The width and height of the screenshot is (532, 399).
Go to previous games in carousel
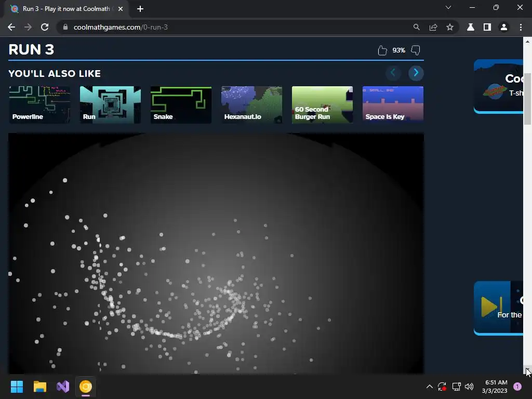click(x=393, y=73)
